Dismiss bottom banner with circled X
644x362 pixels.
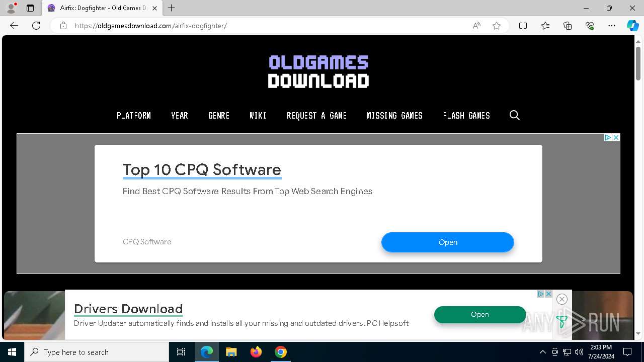point(562,299)
